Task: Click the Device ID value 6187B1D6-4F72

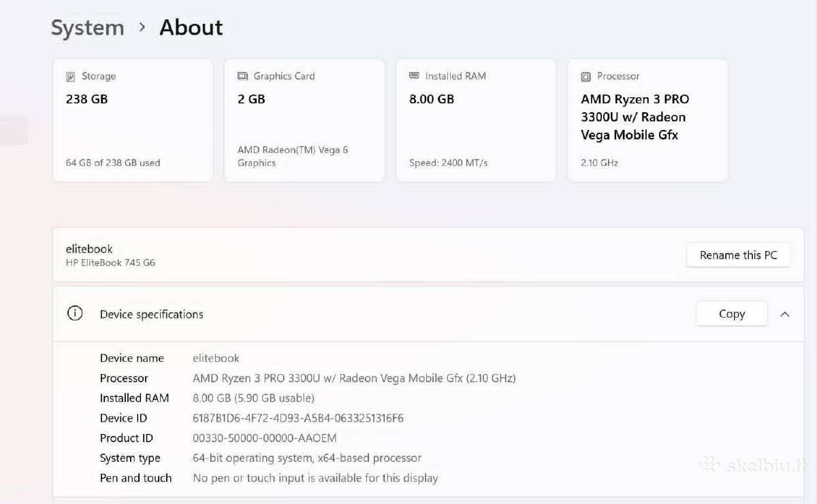Action: 298,418
